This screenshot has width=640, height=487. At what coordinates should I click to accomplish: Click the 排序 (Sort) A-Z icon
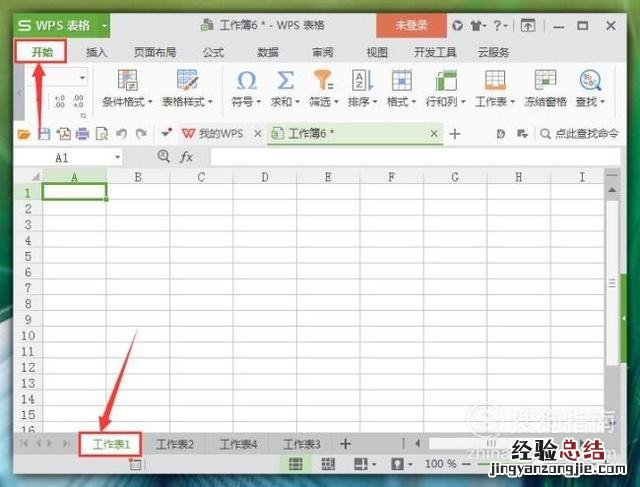click(x=361, y=81)
